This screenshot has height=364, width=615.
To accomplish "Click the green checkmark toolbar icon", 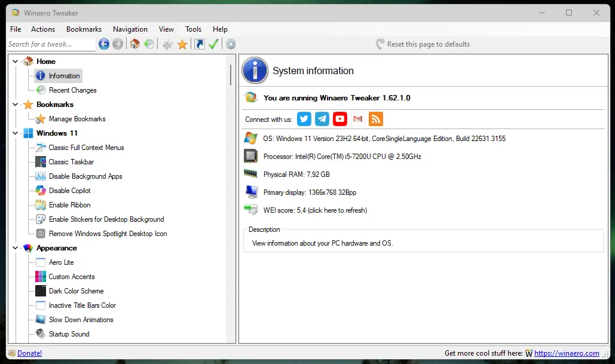I will (213, 44).
